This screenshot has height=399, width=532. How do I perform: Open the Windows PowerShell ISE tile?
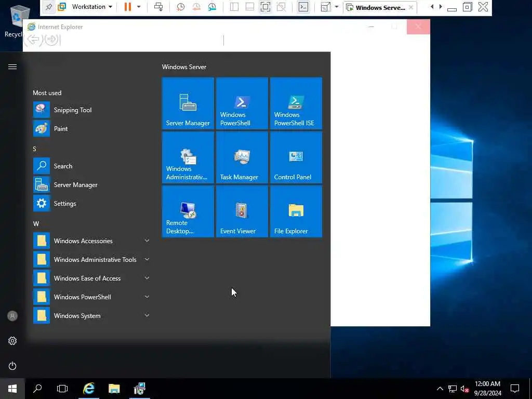[296, 103]
